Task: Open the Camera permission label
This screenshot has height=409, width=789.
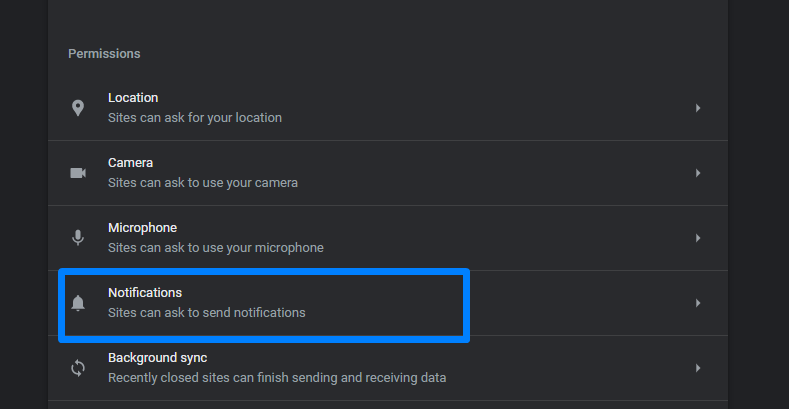Action: (x=130, y=163)
